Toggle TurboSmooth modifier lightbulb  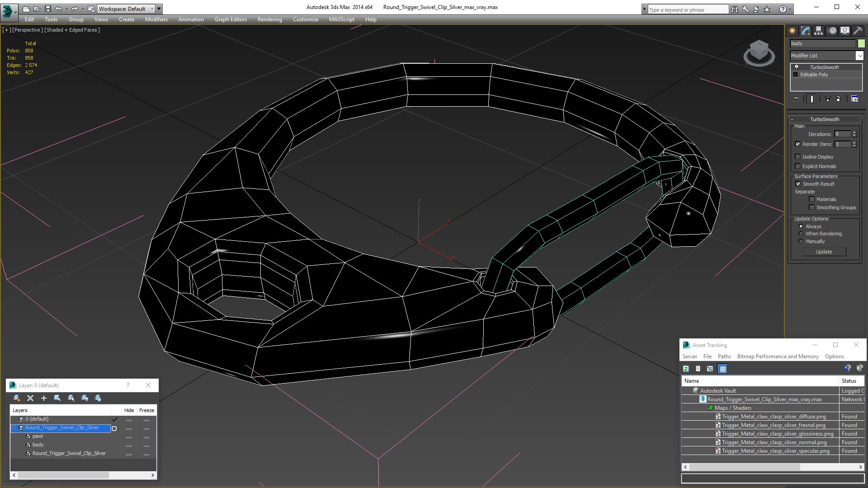797,67
